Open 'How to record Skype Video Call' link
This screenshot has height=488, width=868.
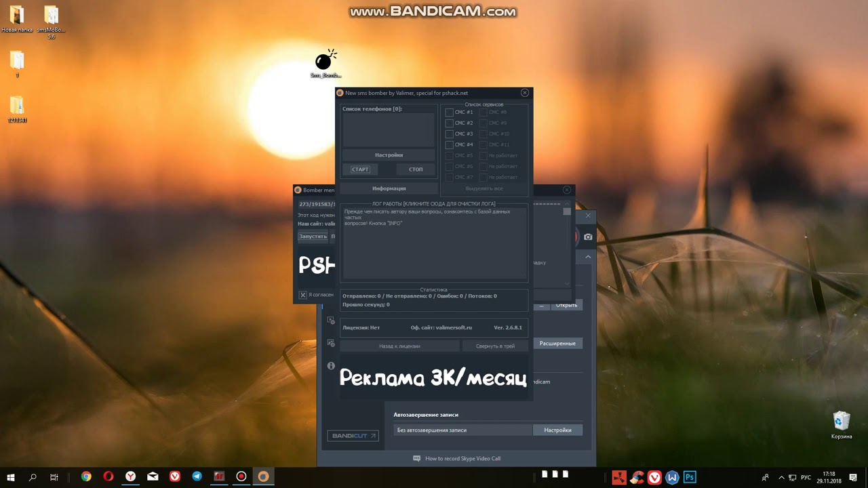coord(462,459)
